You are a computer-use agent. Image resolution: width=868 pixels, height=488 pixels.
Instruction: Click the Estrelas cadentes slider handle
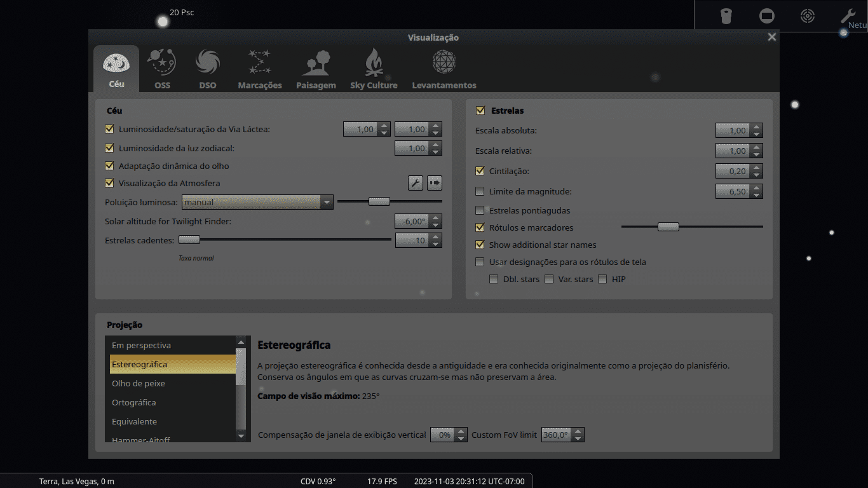189,240
